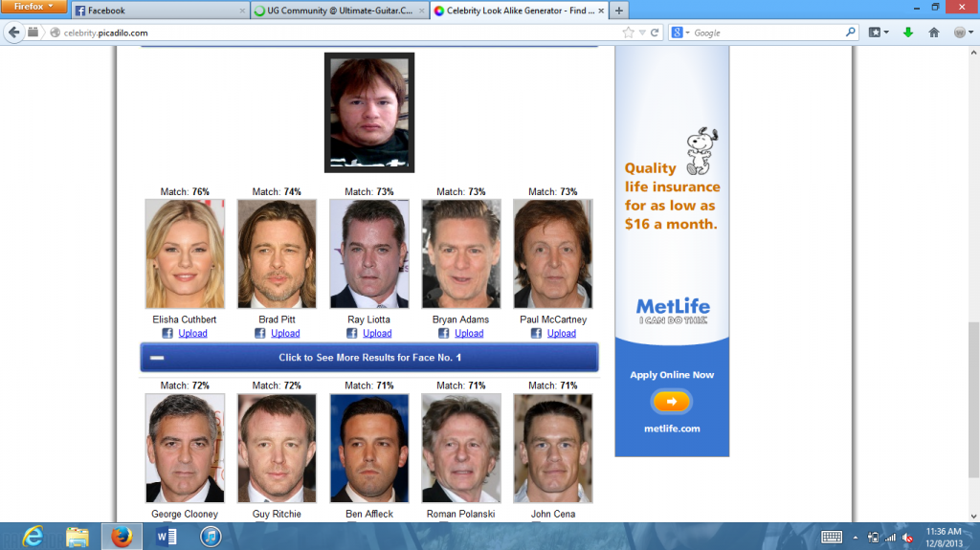
Task: Click the Upload link under Brad Pitt
Action: pos(285,333)
